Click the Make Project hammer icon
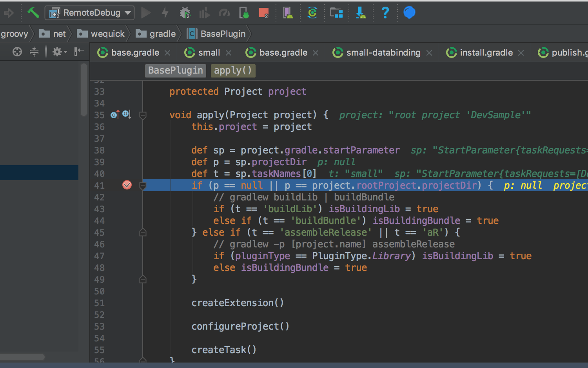 click(33, 13)
